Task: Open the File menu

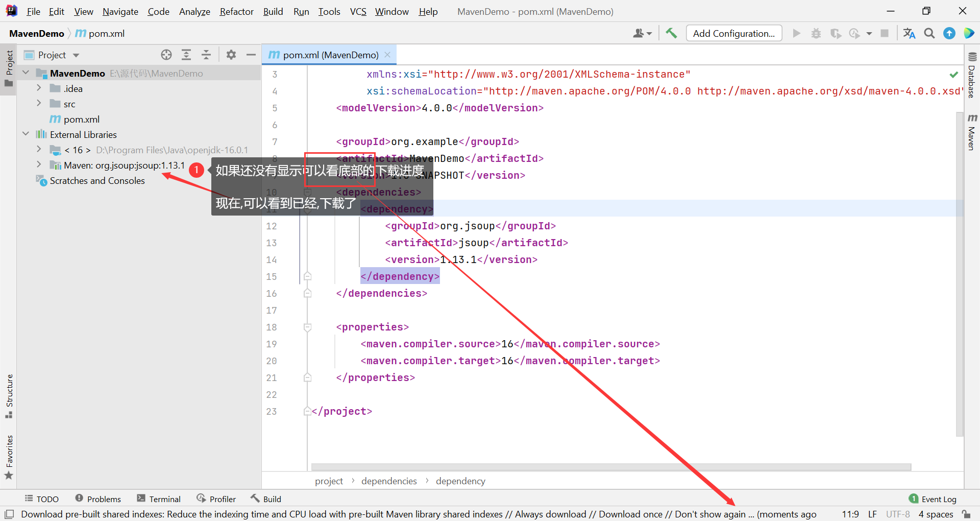Action: [33, 11]
